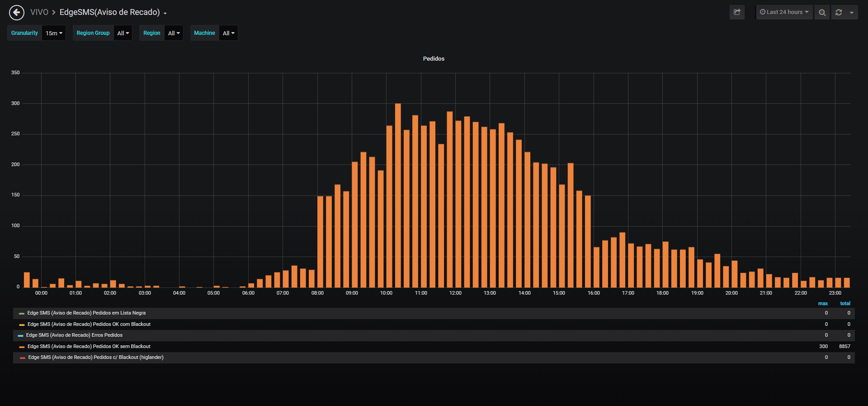Open the Region Group All dropdown
The image size is (868, 406).
[x=123, y=33]
